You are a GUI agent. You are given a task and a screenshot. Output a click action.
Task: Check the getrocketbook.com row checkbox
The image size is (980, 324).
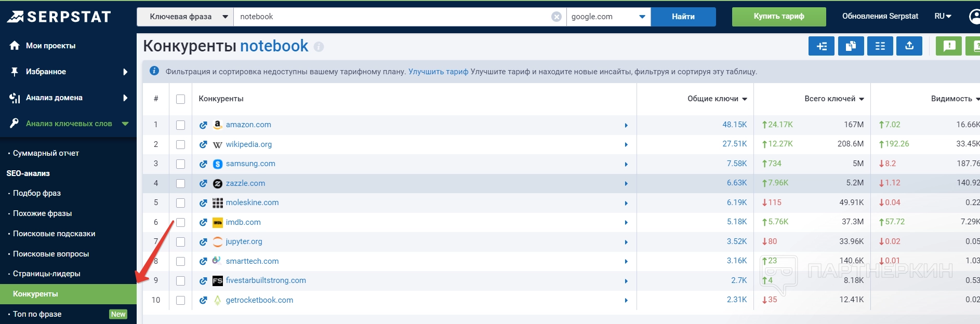tap(180, 300)
